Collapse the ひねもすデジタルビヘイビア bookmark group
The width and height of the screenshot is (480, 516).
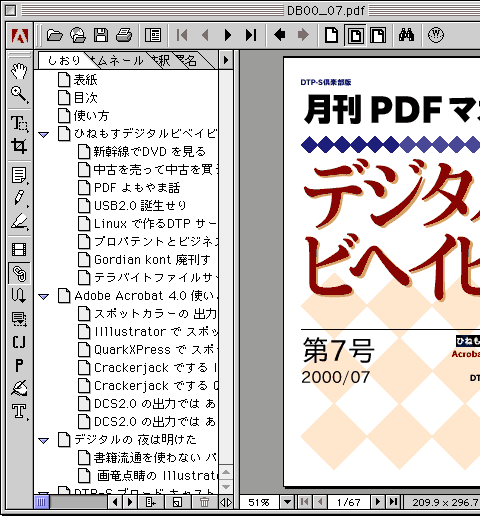44,135
